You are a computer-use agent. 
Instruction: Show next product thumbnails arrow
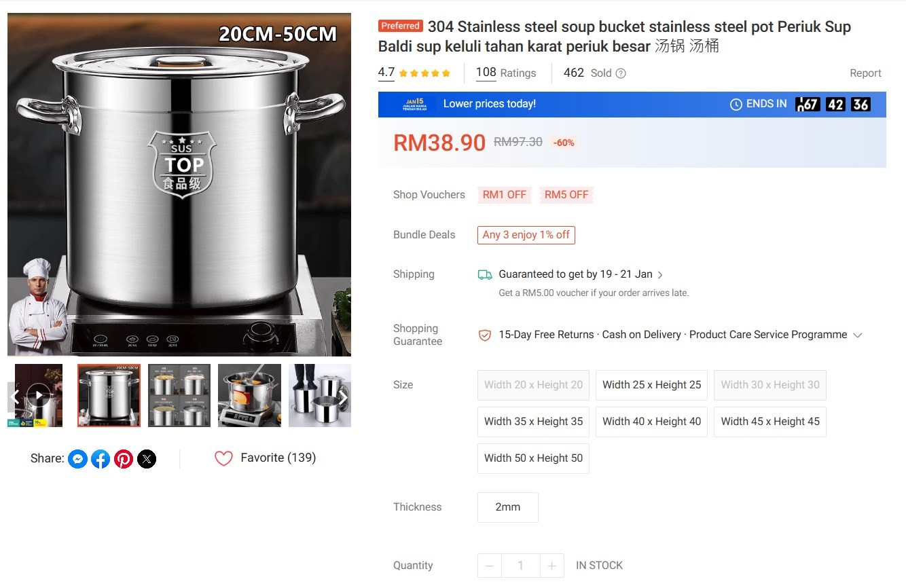point(343,397)
